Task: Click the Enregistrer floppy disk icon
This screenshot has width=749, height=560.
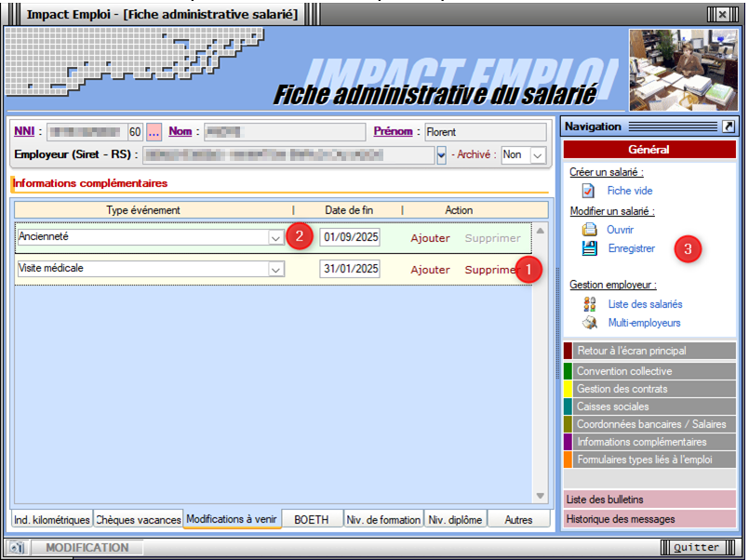Action: (x=588, y=248)
